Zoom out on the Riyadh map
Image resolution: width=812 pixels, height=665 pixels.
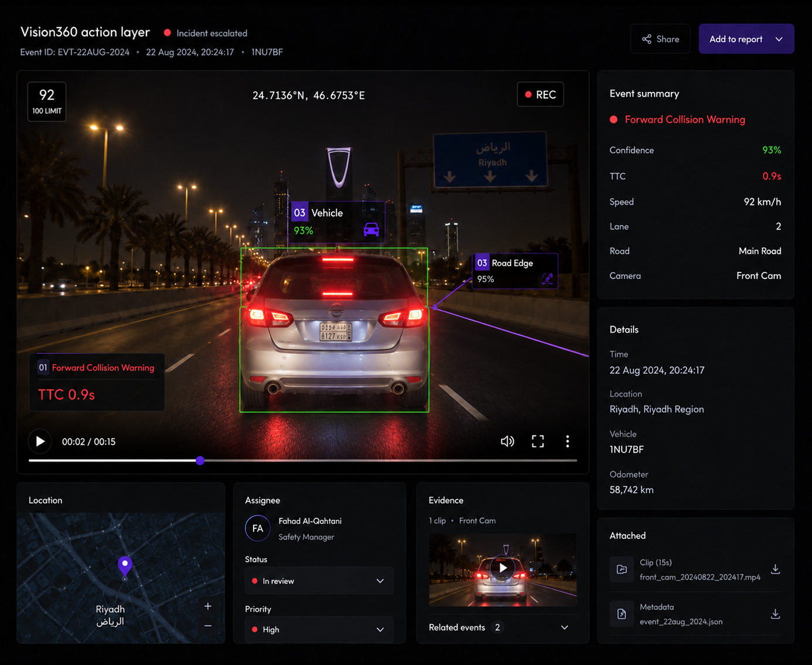pyautogui.click(x=208, y=626)
